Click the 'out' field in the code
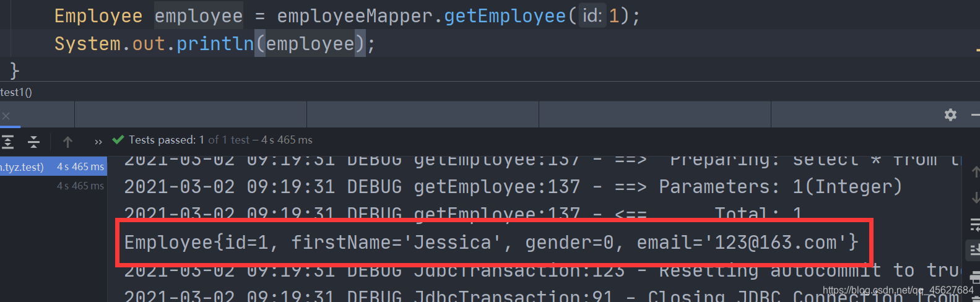 click(149, 44)
